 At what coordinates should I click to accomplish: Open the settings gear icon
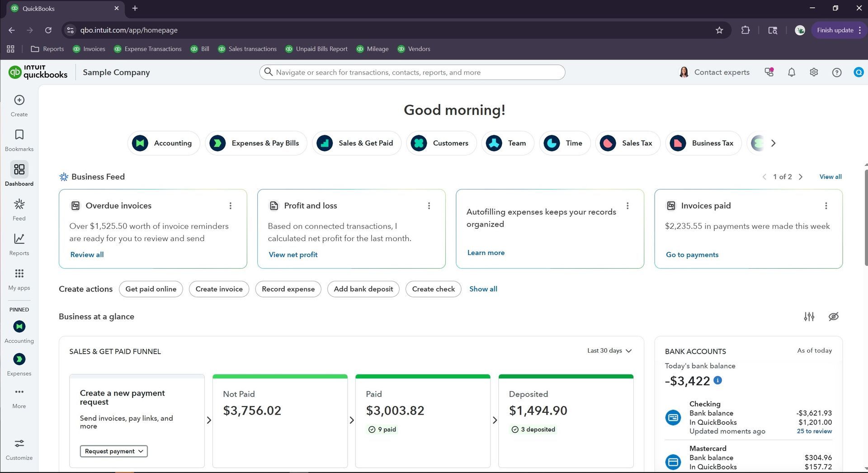tap(814, 72)
